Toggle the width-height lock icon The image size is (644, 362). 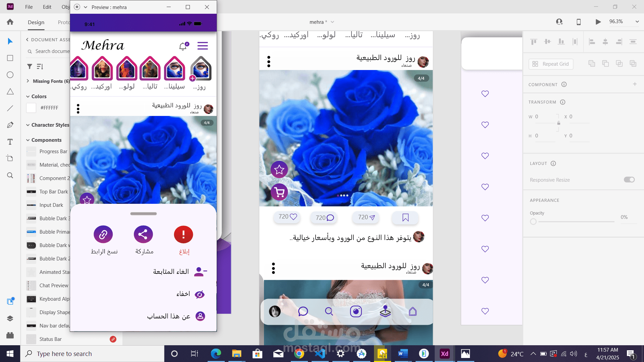pos(558,123)
